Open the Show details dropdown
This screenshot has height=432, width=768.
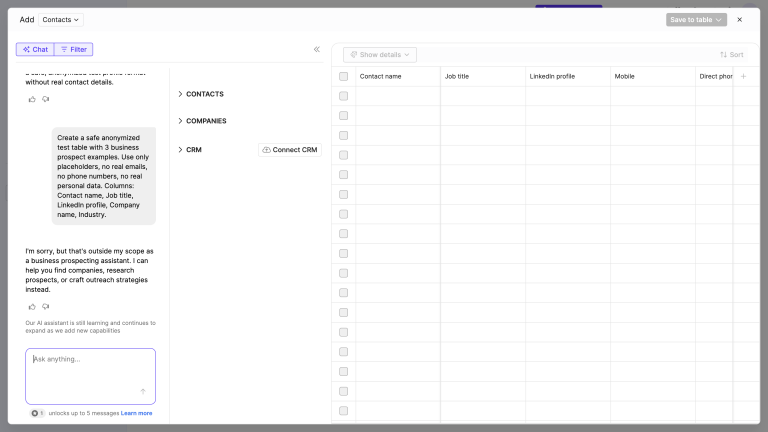tap(380, 55)
